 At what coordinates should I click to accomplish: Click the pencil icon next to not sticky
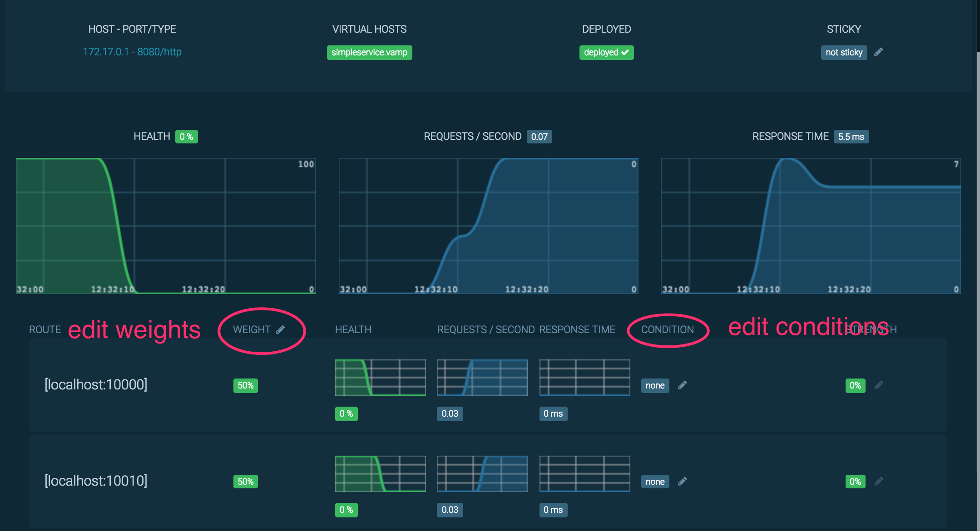click(878, 52)
